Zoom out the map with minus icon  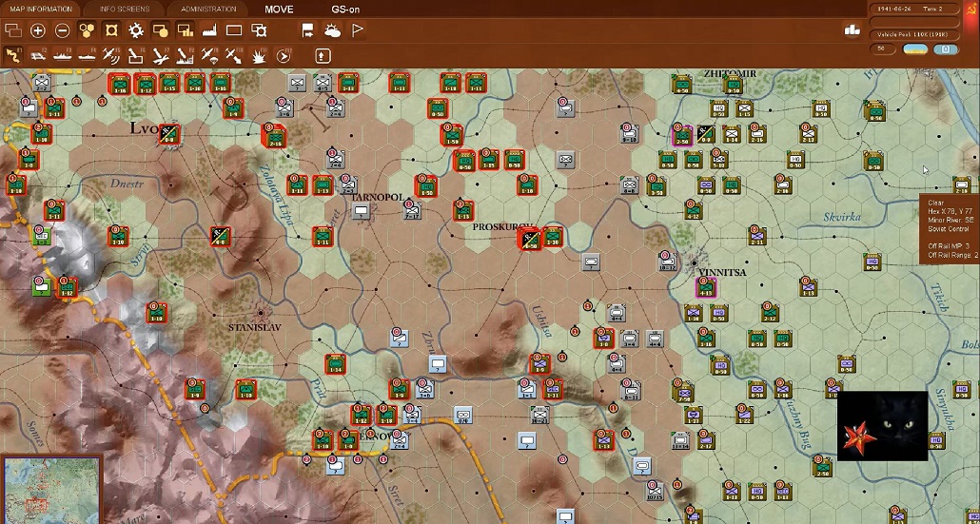click(x=62, y=30)
